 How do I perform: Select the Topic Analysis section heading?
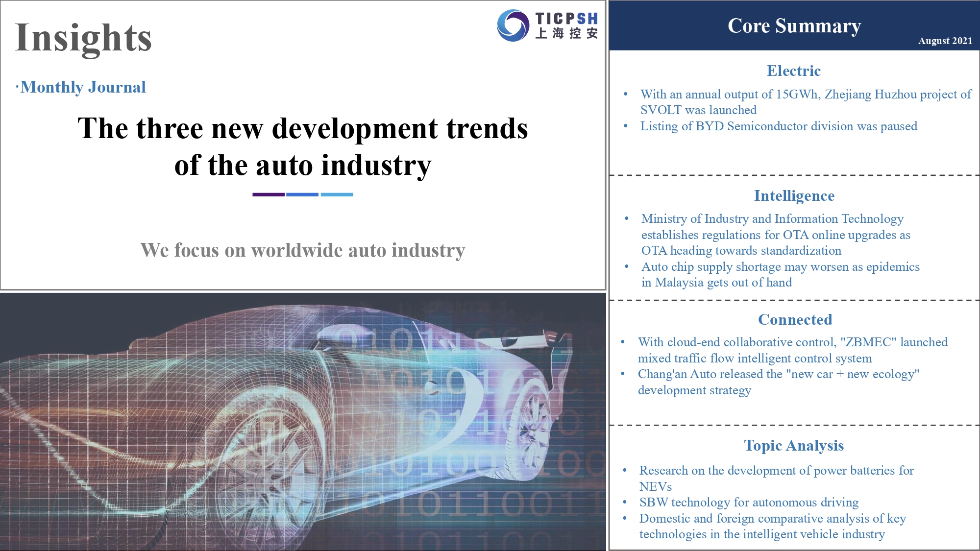794,445
